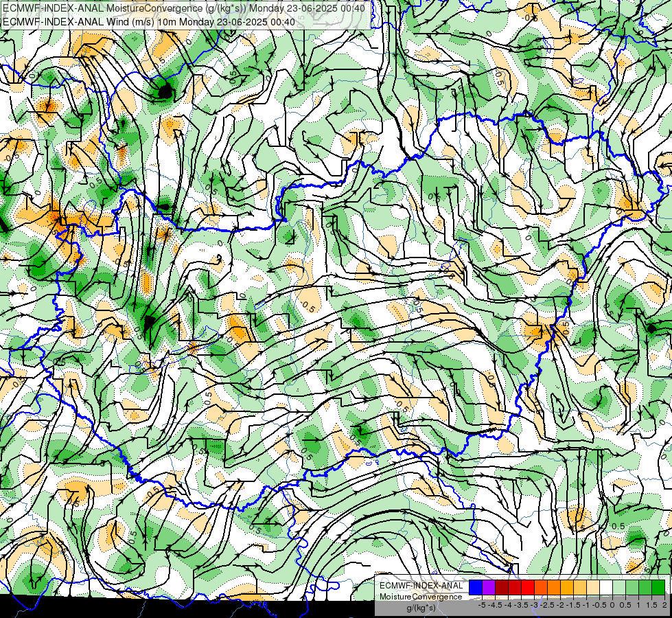Image resolution: width=672 pixels, height=618 pixels.
Task: Click the MoistureConvergence title line at top
Action: click(x=184, y=8)
